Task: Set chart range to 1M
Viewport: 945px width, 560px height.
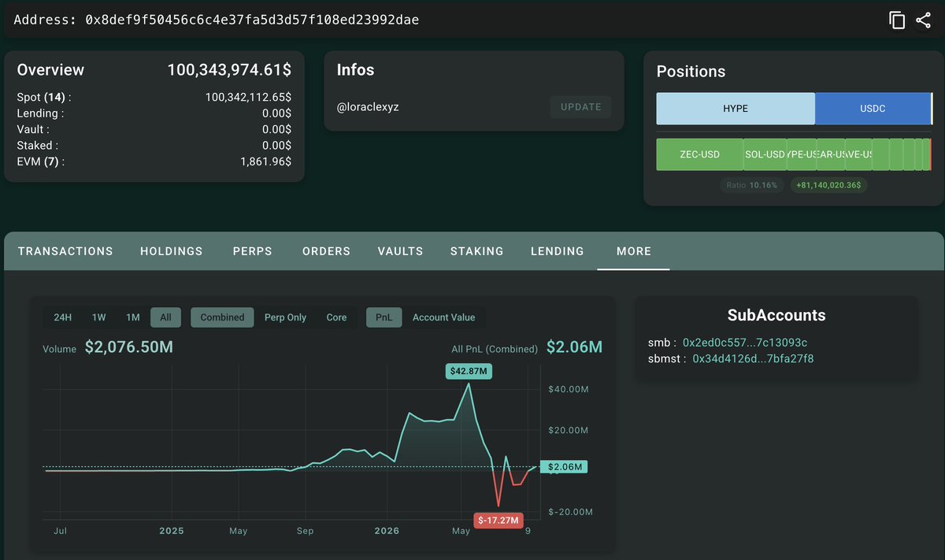Action: (x=133, y=317)
